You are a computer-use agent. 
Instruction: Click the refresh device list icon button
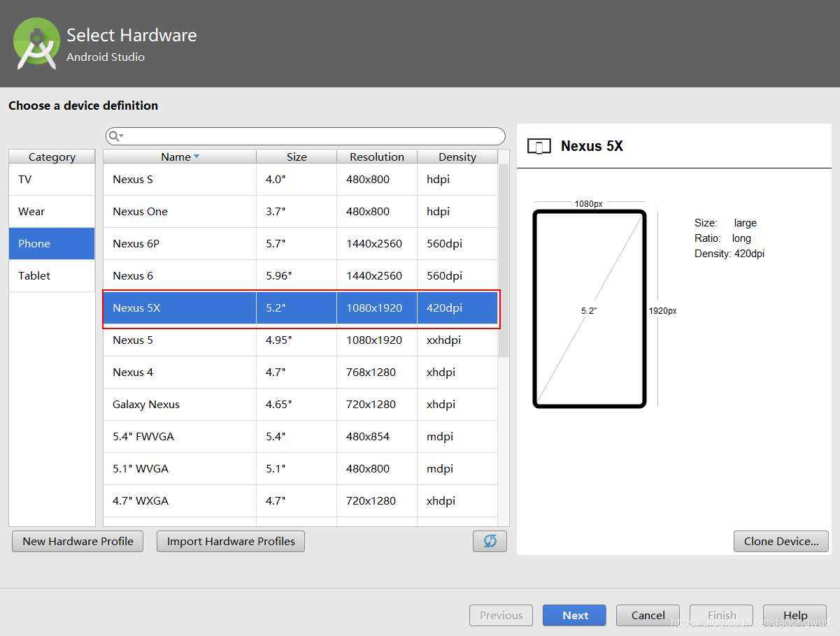pos(490,541)
